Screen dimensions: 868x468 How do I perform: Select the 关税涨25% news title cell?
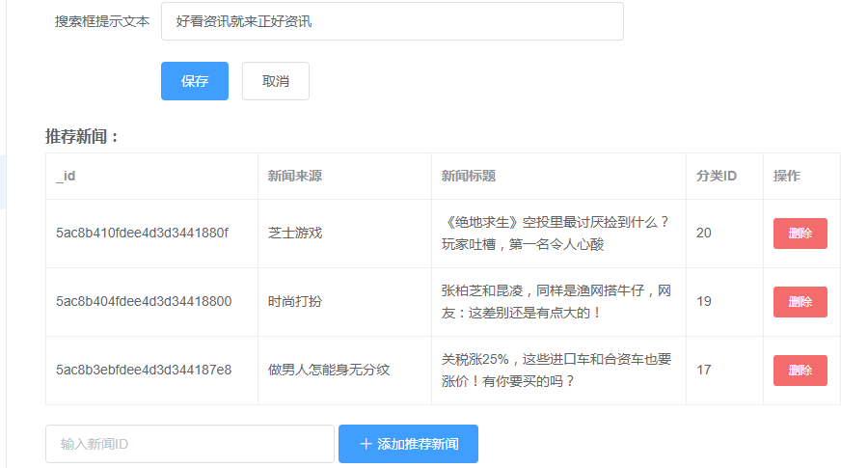tap(558, 370)
